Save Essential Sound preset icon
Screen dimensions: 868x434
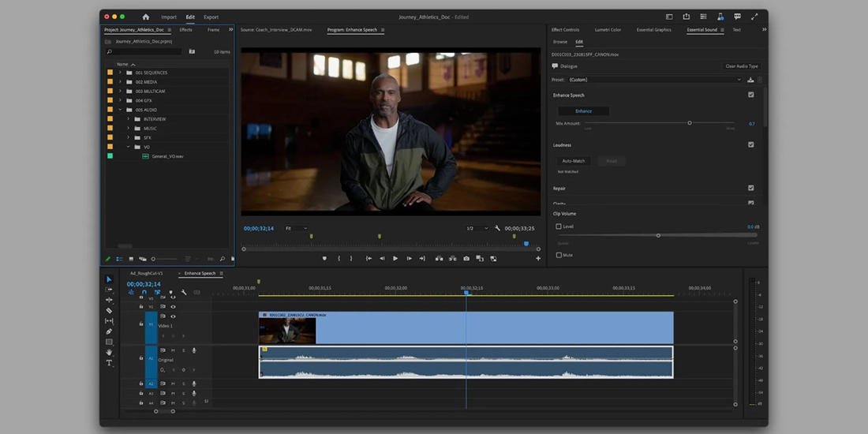[x=750, y=80]
